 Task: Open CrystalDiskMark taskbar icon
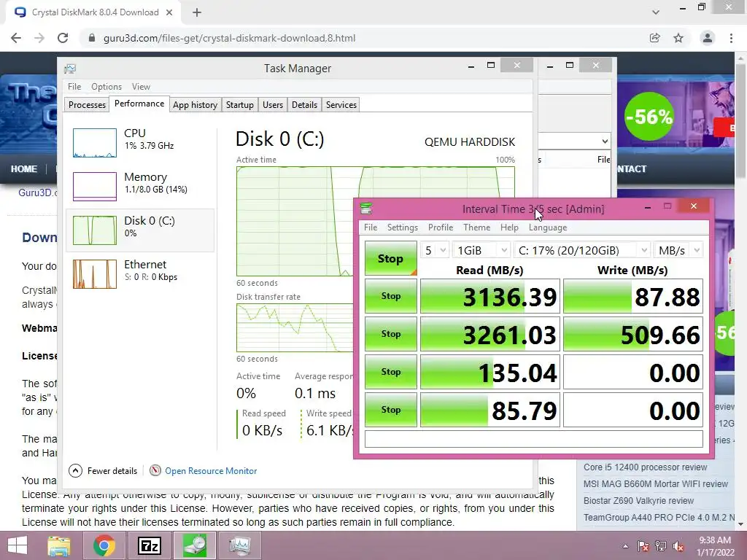pyautogui.click(x=195, y=545)
